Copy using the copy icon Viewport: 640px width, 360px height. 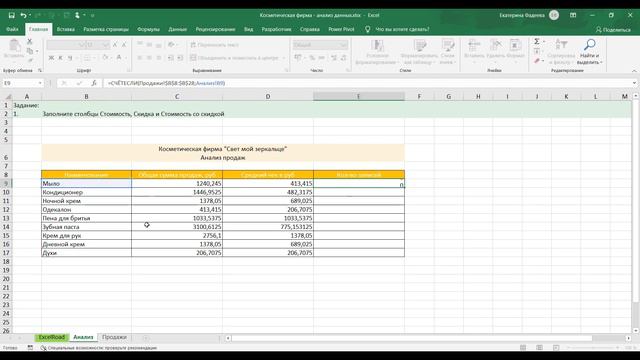coord(30,51)
